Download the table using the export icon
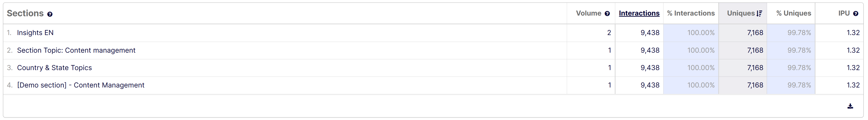Viewport: 868px width, 120px height. (x=850, y=106)
